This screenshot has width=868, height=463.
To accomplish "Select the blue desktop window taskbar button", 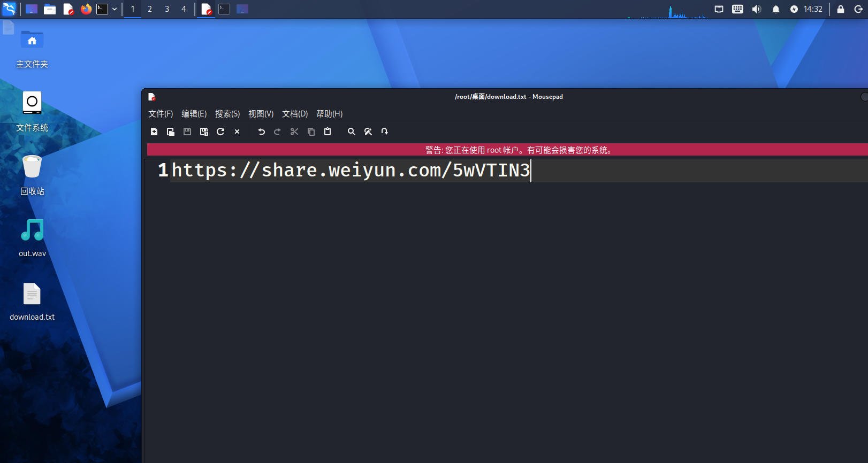I will pyautogui.click(x=242, y=9).
